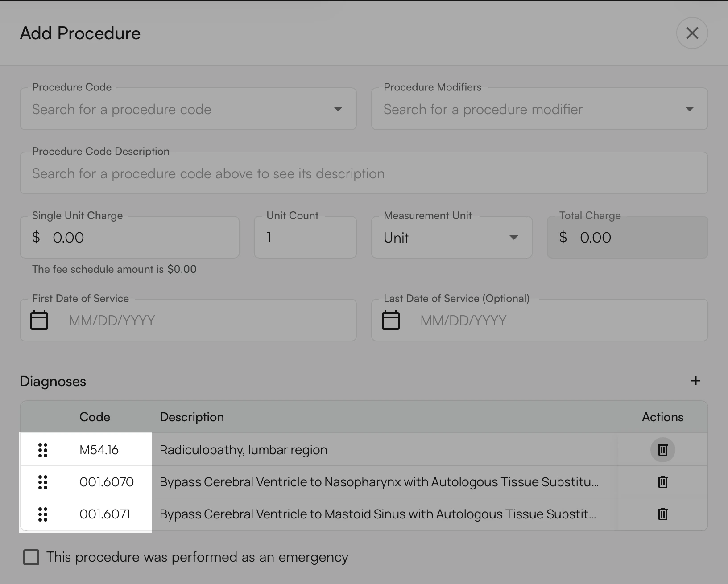Select the drag handle next to M54.16
728x584 pixels.
click(x=42, y=450)
